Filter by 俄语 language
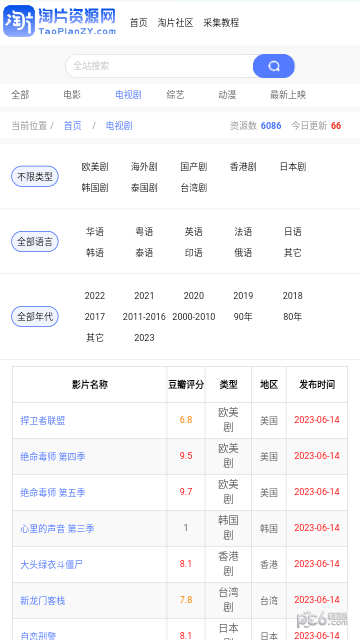Screen dimensions: 360x640 (243, 253)
